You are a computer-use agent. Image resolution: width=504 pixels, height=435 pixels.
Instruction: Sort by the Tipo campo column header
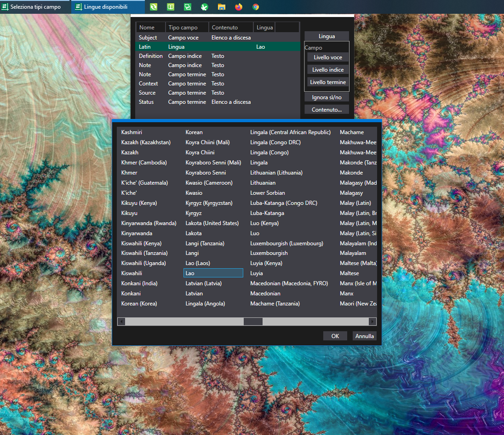(187, 27)
